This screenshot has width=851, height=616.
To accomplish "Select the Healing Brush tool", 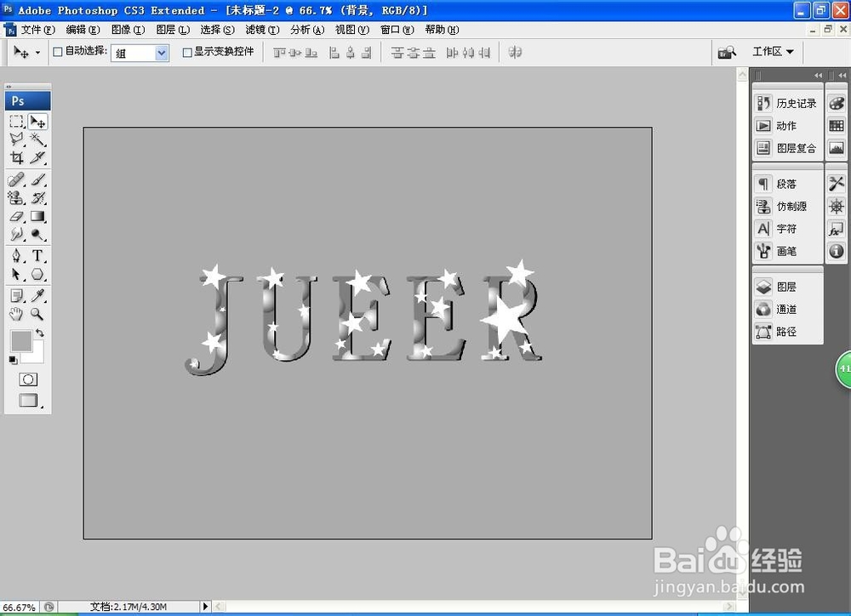I will [x=16, y=180].
